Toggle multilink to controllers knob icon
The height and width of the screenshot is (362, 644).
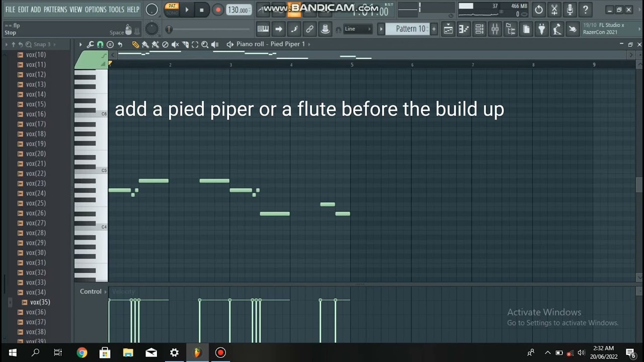(x=325, y=29)
